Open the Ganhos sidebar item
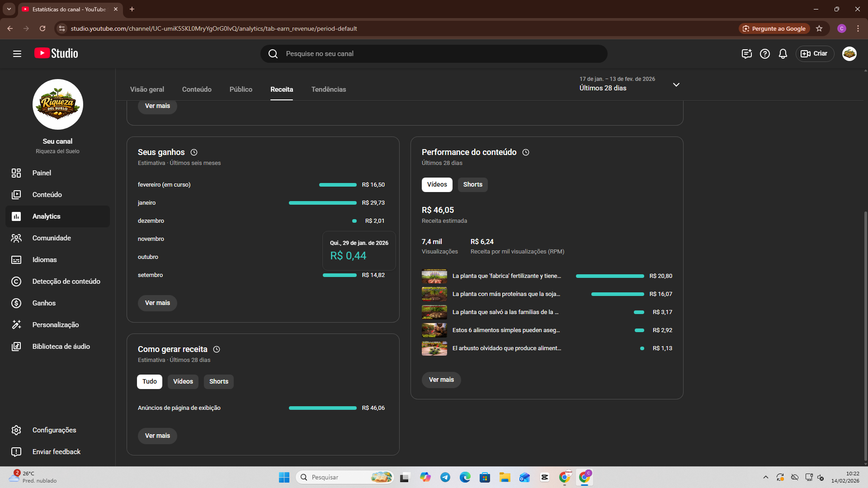 (44, 303)
